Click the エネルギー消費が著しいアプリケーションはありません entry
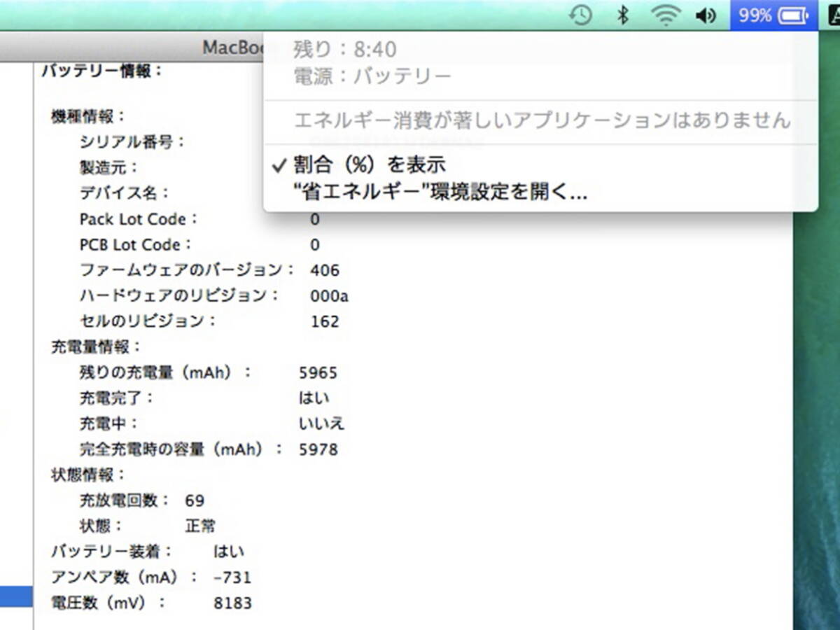 (542, 120)
